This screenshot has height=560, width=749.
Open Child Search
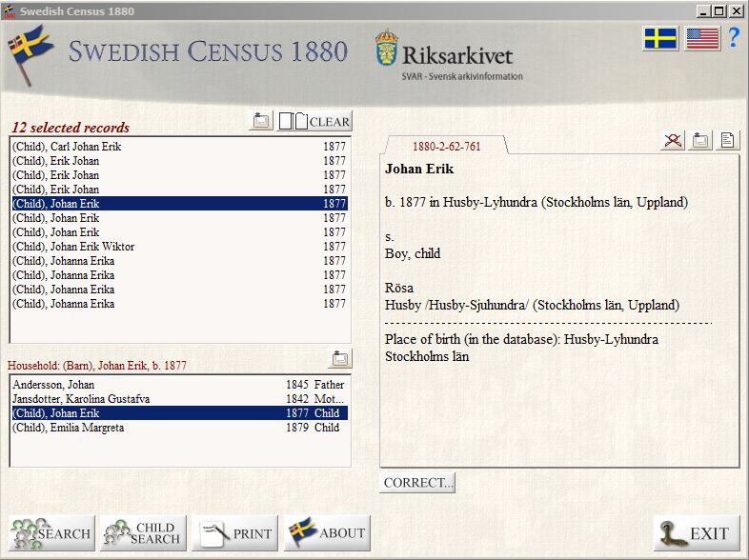coord(143,533)
